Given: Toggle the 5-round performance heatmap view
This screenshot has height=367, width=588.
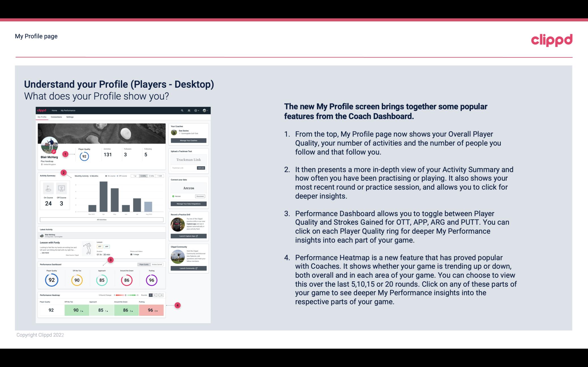Looking at the screenshot, I should (152, 295).
